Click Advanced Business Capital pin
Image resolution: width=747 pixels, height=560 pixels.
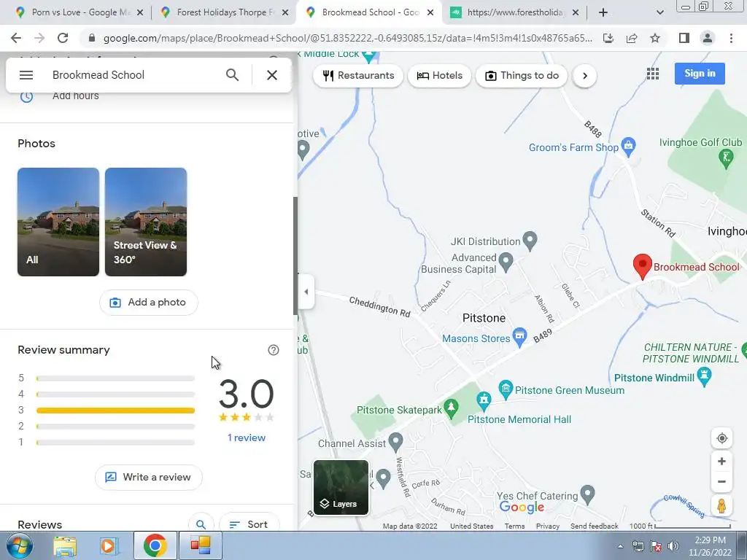coord(506,262)
